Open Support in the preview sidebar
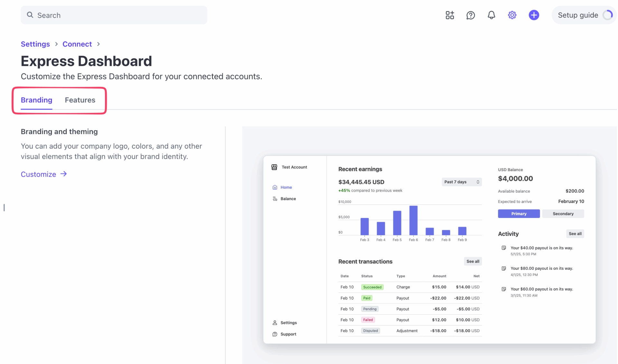This screenshot has width=618, height=364. pos(288,334)
